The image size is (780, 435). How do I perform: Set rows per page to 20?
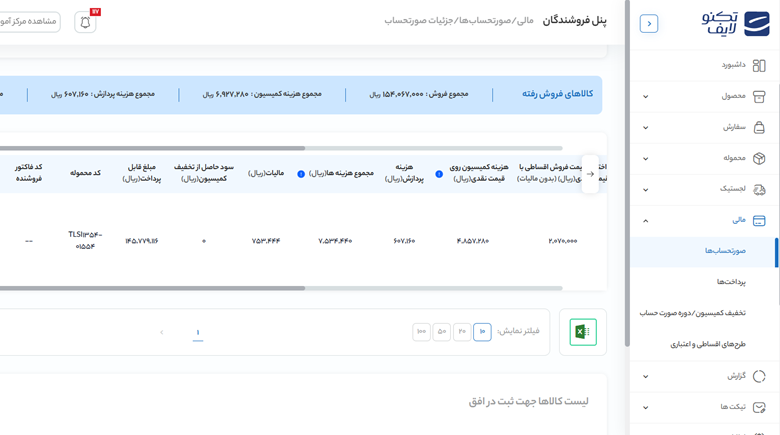pyautogui.click(x=462, y=331)
